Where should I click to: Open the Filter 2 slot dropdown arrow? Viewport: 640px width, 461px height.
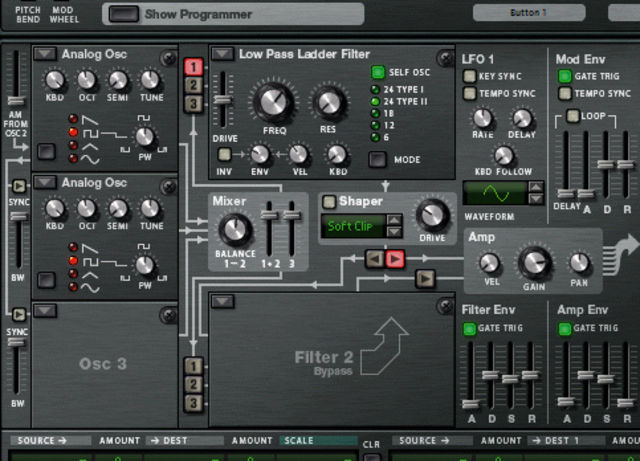[222, 302]
